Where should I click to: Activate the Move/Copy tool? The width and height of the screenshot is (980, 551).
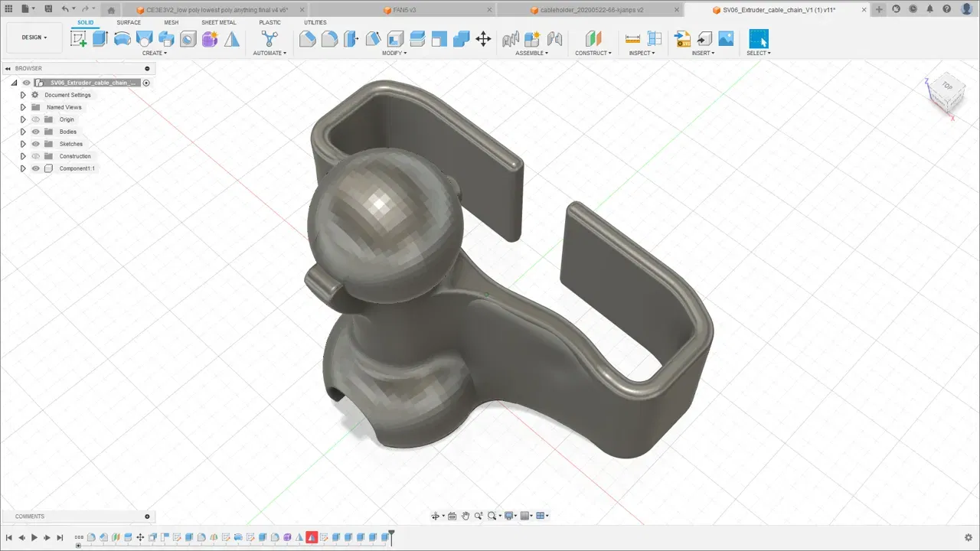coord(483,39)
